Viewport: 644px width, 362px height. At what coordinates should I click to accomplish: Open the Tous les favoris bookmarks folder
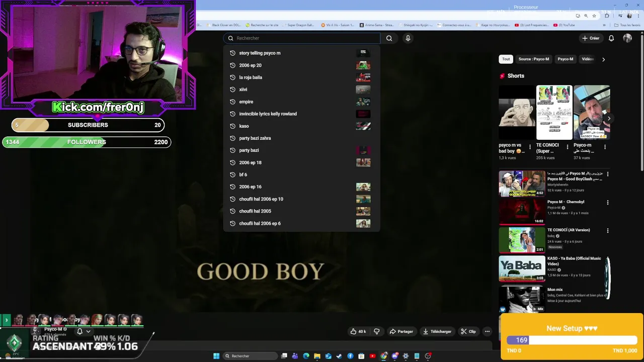click(627, 25)
